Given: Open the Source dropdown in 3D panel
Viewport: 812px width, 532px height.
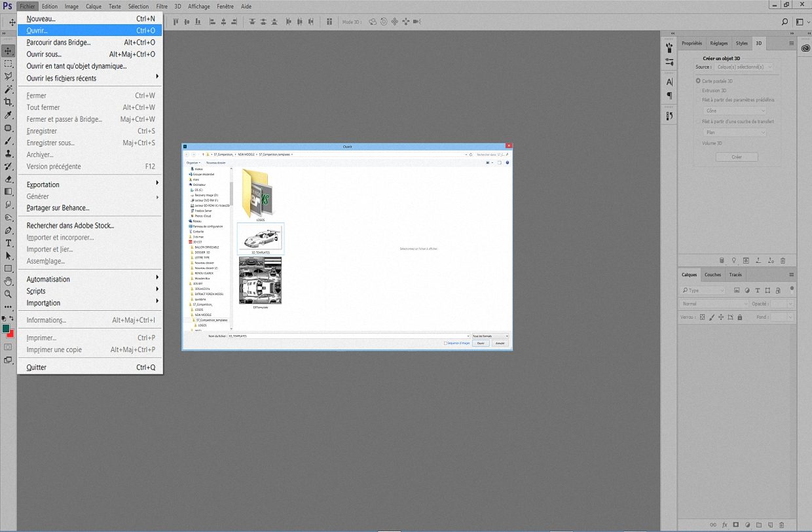Looking at the screenshot, I should [744, 67].
